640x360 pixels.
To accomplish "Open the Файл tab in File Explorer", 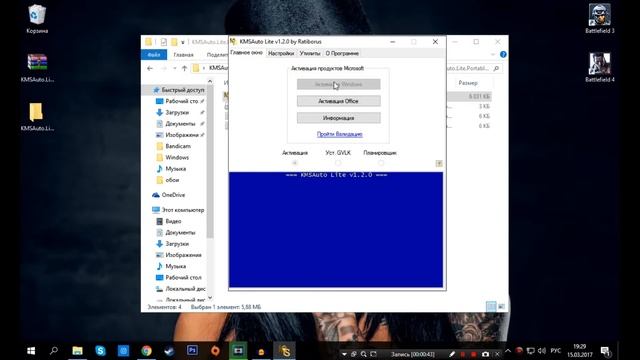I will click(154, 54).
